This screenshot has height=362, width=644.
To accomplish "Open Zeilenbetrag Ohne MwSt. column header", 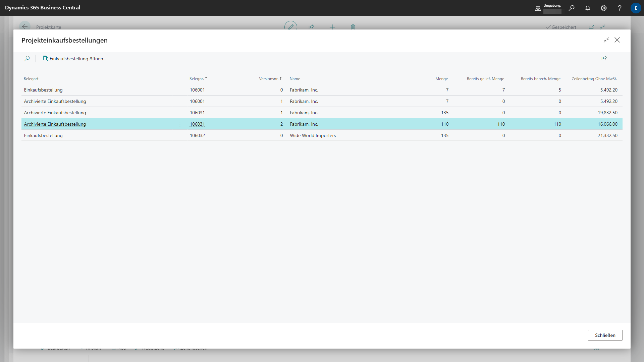I will (x=594, y=79).
